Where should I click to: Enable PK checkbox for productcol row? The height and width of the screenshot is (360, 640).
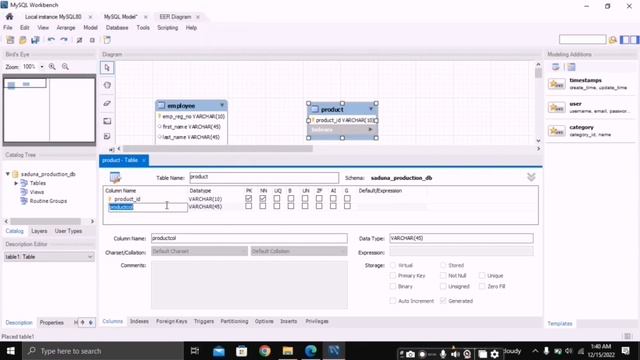click(x=249, y=207)
